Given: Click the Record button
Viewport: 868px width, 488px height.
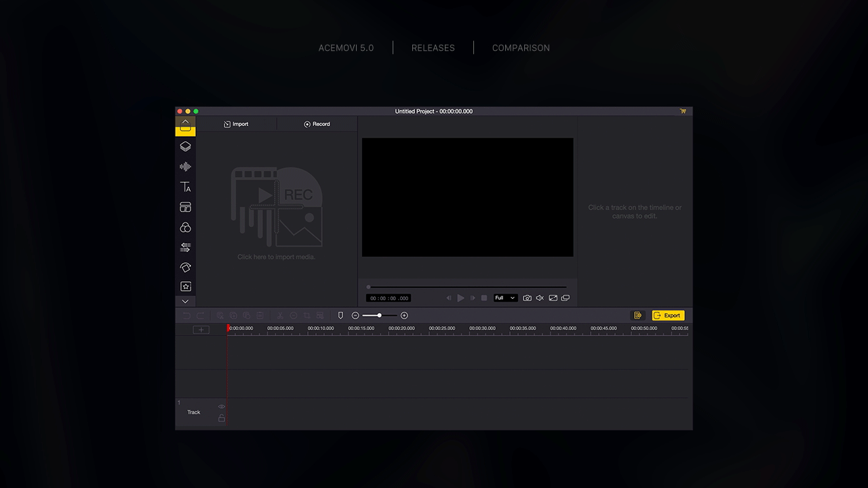Looking at the screenshot, I should 317,124.
